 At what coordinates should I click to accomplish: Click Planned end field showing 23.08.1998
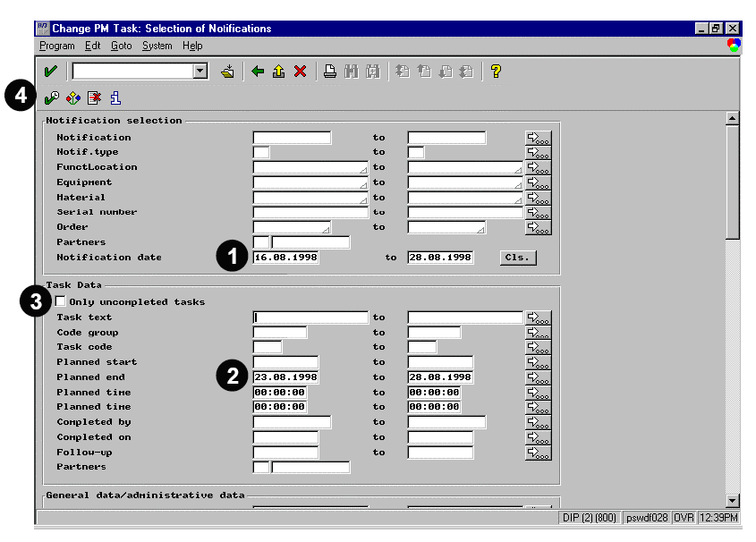[x=285, y=377]
